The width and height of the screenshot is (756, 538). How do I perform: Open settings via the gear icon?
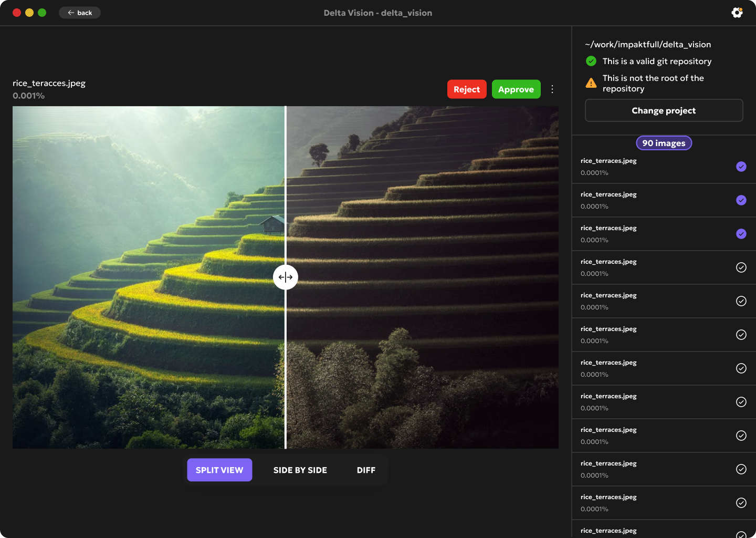[737, 13]
